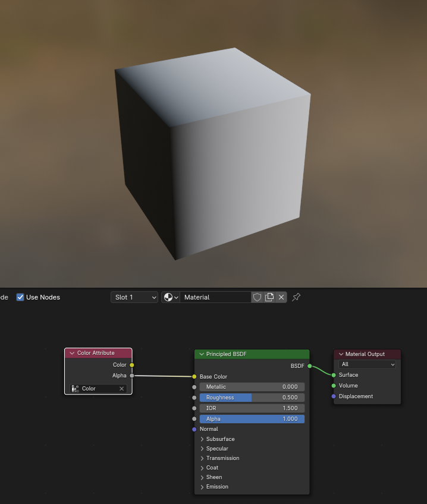Viewport: 427px width, 504px height.
Task: Click the Roughness input socket
Action: pyautogui.click(x=194, y=398)
